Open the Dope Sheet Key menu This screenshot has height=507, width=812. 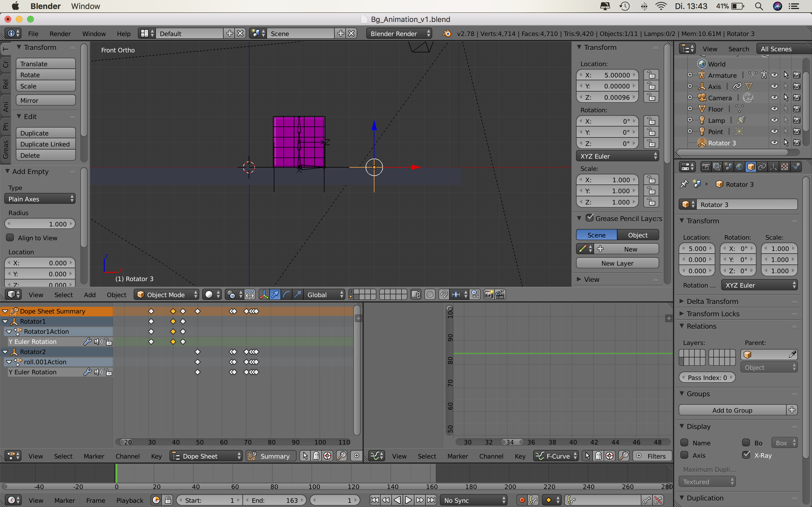point(156,456)
